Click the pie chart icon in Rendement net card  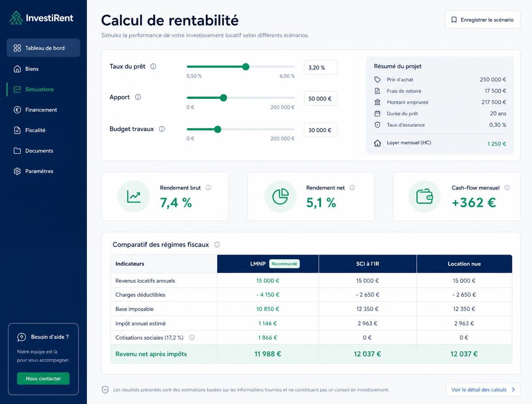280,196
